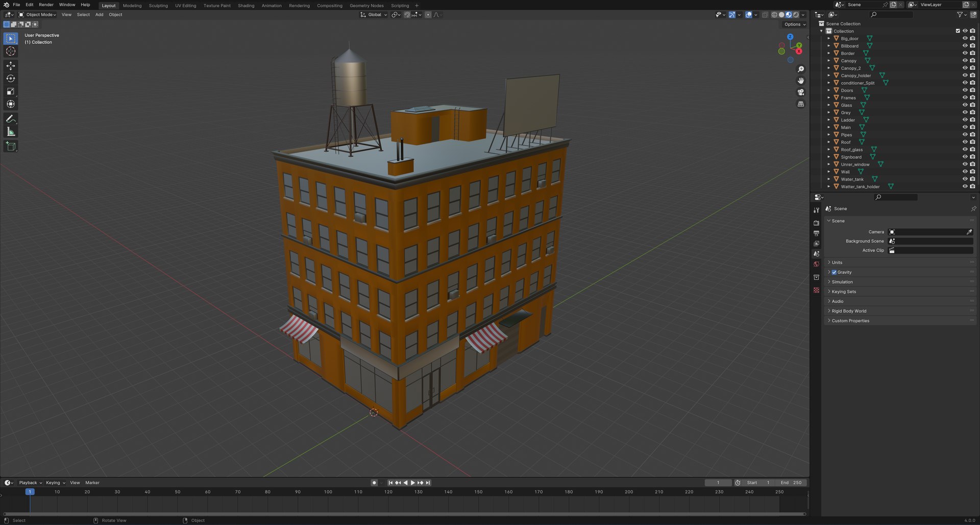Open the Options dropdown in viewport
The height and width of the screenshot is (525, 980).
[x=795, y=25]
